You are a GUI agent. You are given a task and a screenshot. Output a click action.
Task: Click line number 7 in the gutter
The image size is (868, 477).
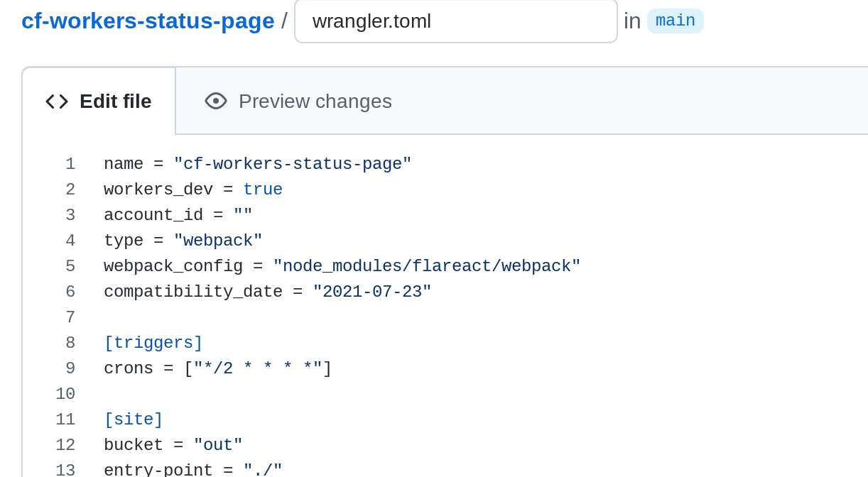coord(70,317)
